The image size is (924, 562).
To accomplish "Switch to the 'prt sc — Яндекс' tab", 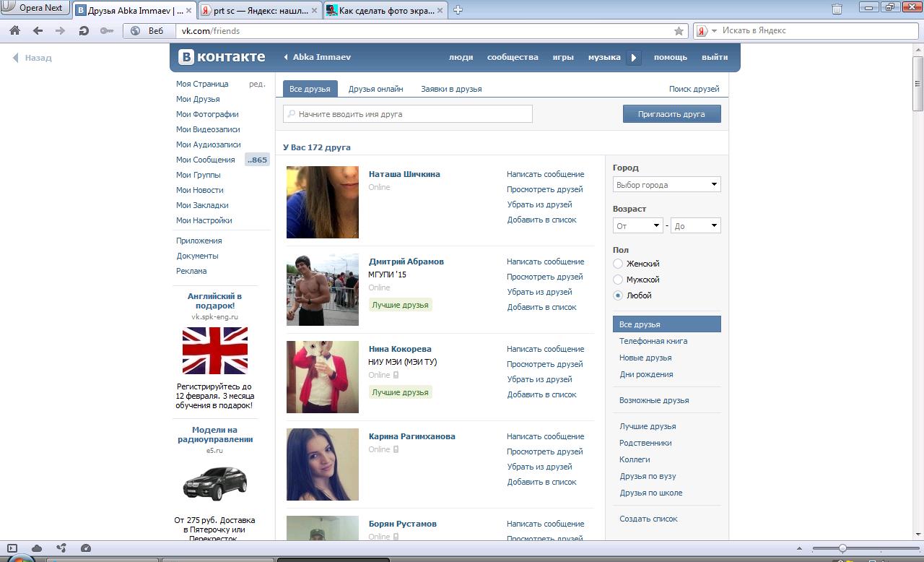I will 260,10.
